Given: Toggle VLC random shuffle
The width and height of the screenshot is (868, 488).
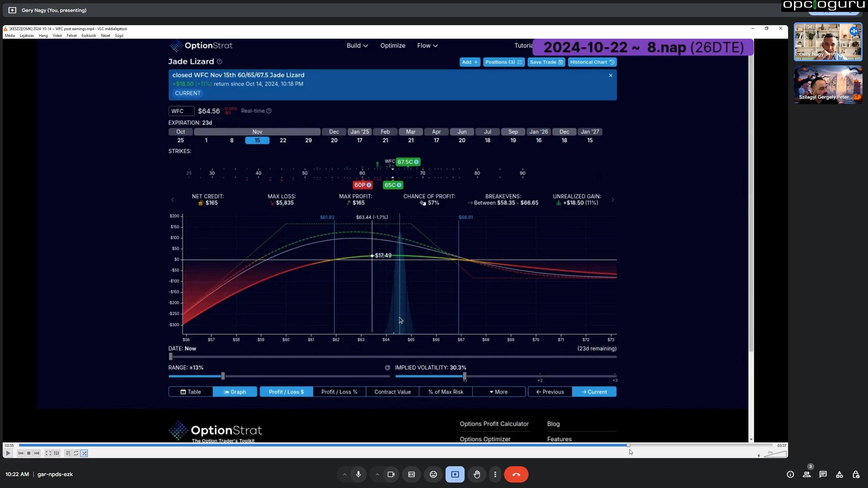Looking at the screenshot, I should (x=84, y=453).
